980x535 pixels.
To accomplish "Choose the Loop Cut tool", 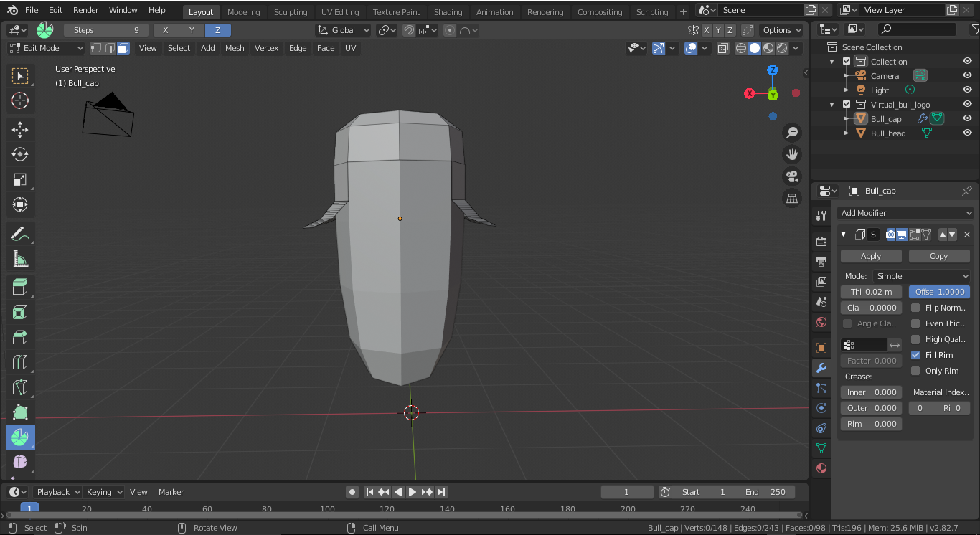I will click(20, 362).
